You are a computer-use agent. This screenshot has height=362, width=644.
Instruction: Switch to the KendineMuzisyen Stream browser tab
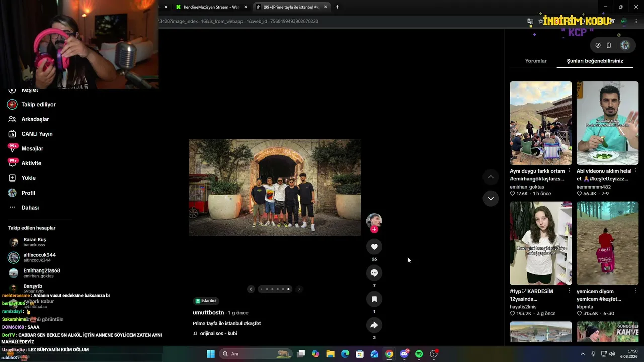pyautogui.click(x=211, y=7)
